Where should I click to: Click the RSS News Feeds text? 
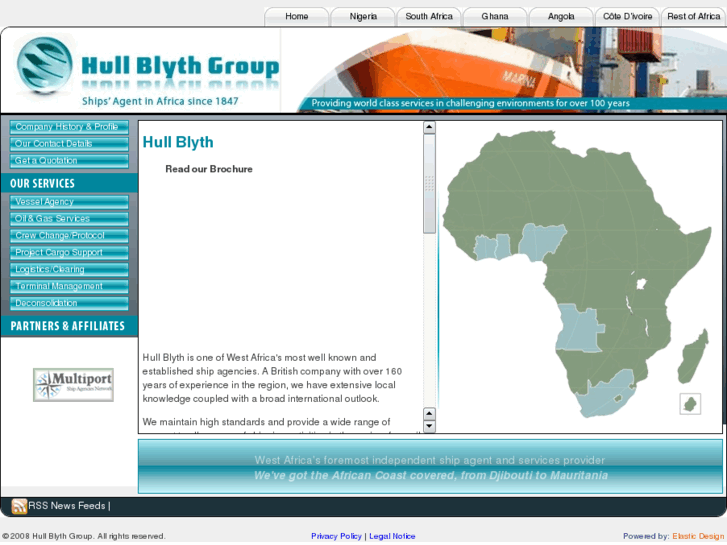[67, 506]
